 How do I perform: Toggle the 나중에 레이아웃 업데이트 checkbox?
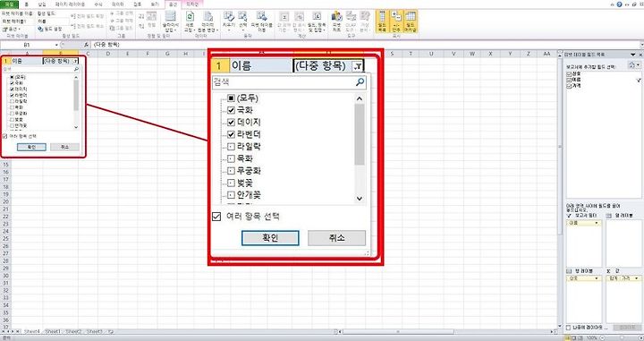(569, 328)
